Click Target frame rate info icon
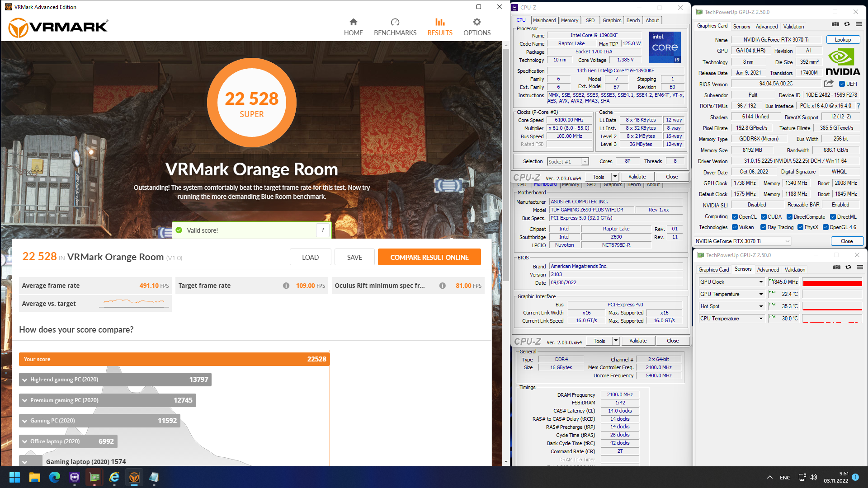Screen dimensions: 868x488 [x=286, y=286]
